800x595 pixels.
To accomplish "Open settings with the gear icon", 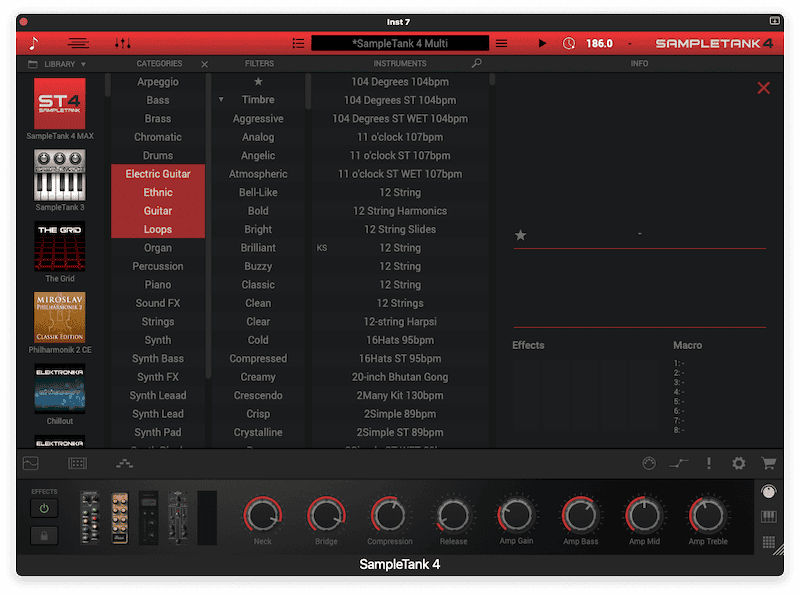I will (738, 463).
